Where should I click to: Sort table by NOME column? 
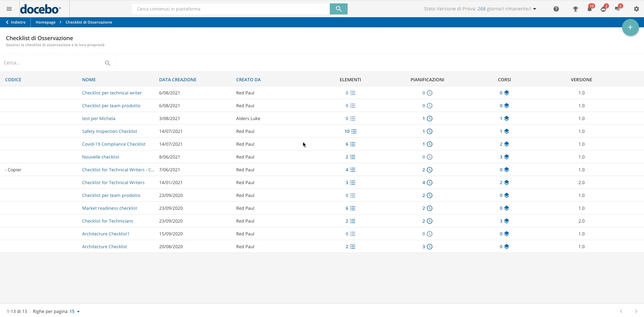(89, 80)
